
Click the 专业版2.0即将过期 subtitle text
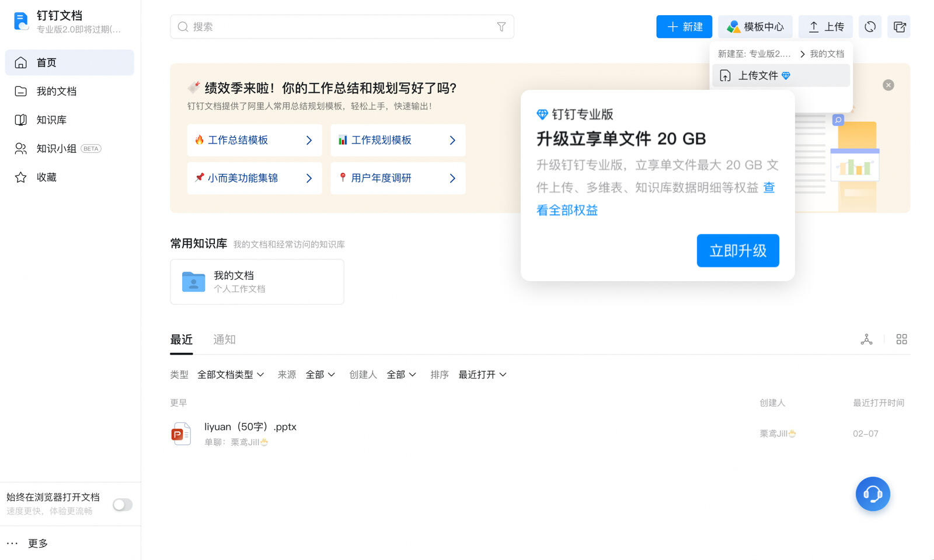click(x=79, y=29)
